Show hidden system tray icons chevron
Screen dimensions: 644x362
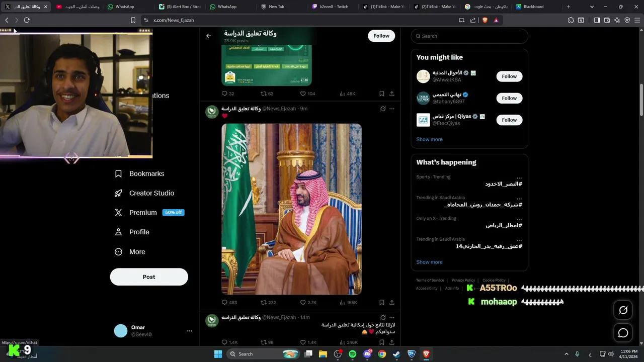(x=566, y=354)
